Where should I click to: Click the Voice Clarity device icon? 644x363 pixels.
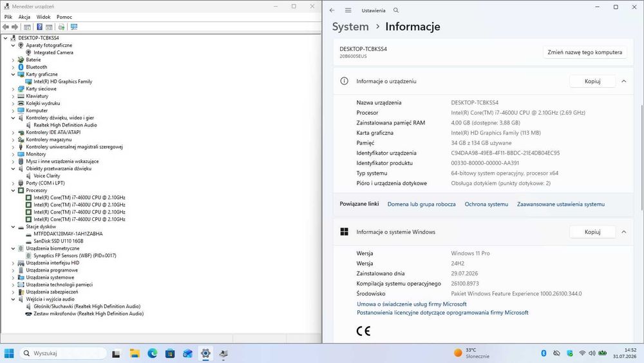(x=28, y=176)
